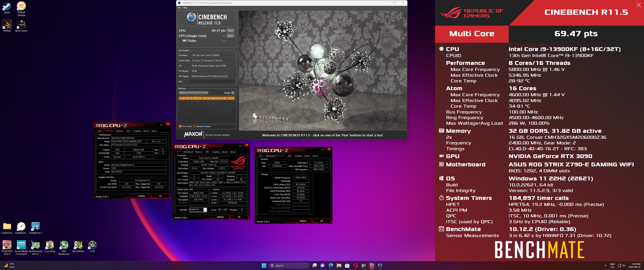Viewport: 644px width, 270px height.
Task: Click Validate in the Mainboard CPU-Z window
Action: (141, 196)
